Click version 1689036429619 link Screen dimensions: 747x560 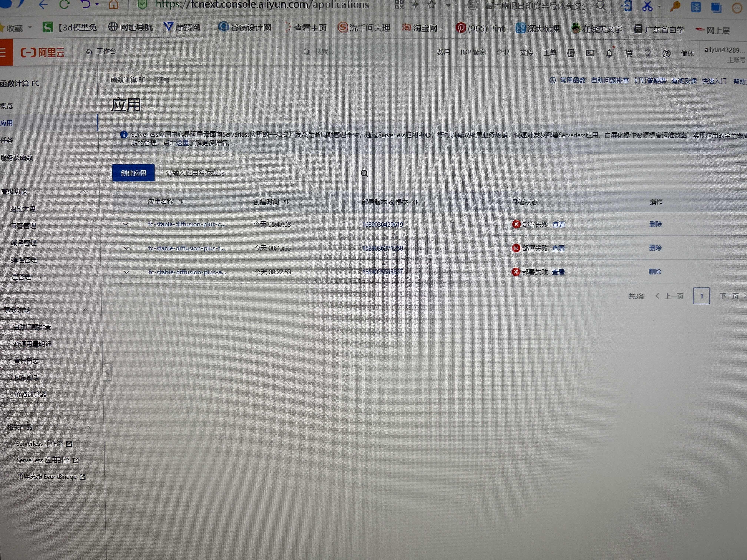coord(383,224)
